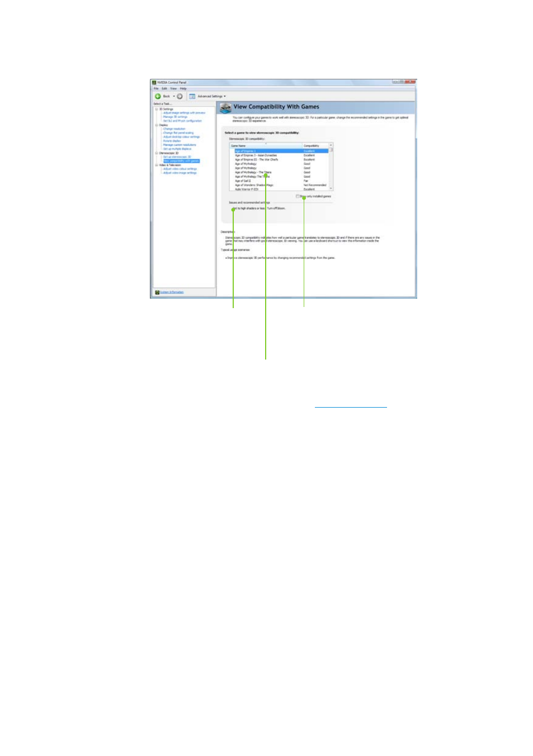Open Manage 3D settings task
The height and width of the screenshot is (756, 533).
click(175, 117)
